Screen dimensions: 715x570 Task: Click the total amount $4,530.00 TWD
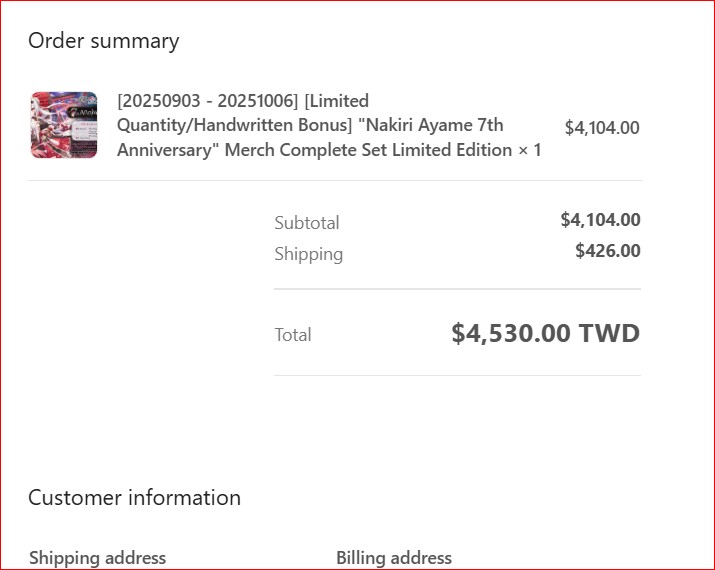[x=546, y=333]
